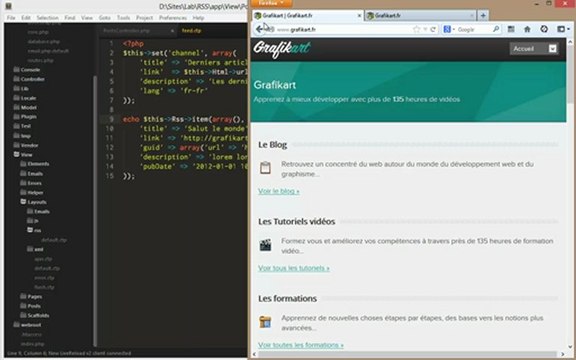Click the Google search field

point(473,29)
